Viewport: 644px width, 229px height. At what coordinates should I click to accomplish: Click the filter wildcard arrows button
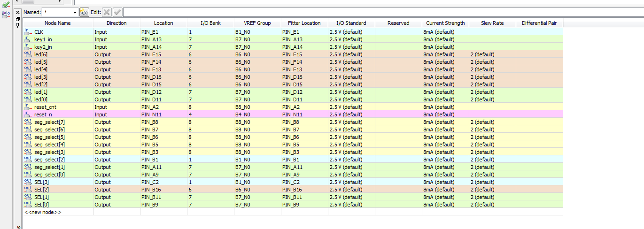(84, 12)
